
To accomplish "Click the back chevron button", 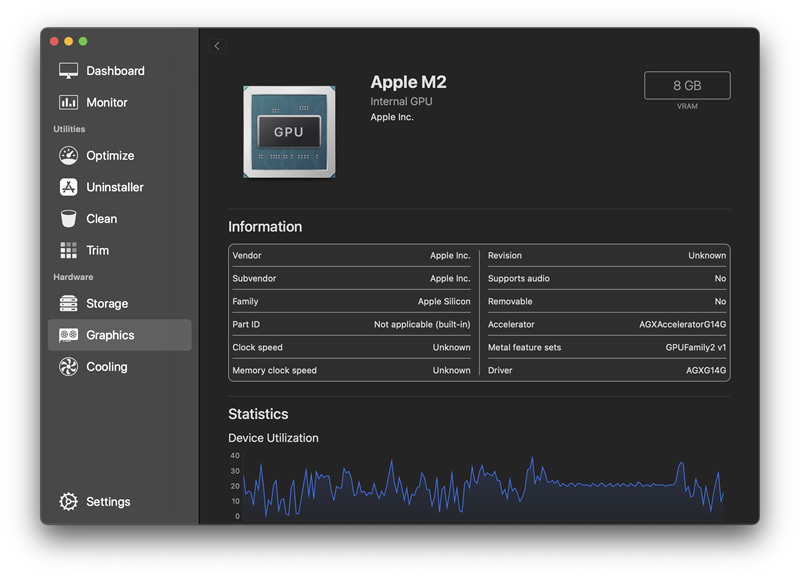I will click(x=217, y=46).
